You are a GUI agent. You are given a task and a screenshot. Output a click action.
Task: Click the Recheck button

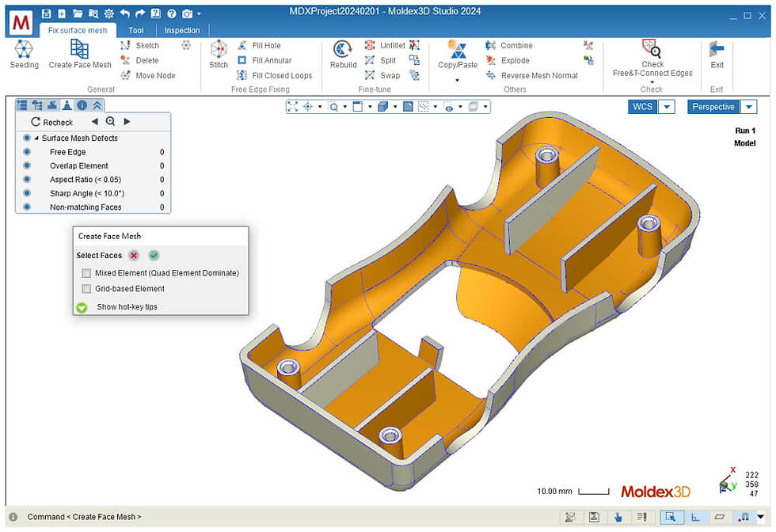click(51, 122)
